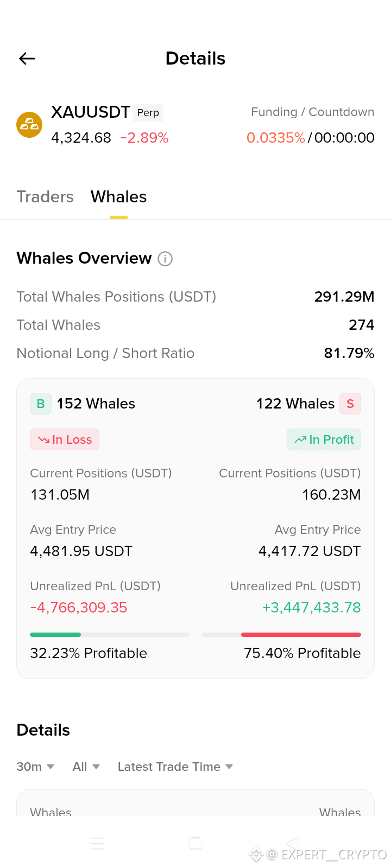Open the All filter dropdown

(86, 767)
